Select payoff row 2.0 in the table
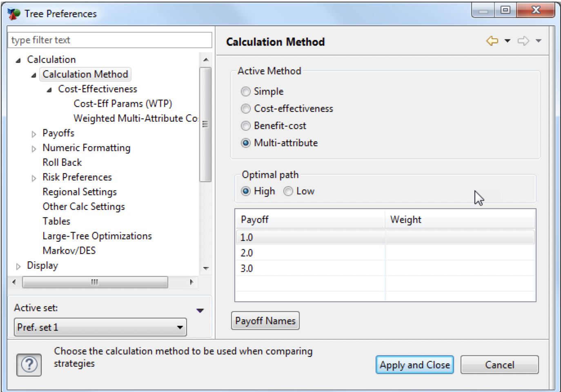This screenshot has height=392, width=561. coord(286,252)
